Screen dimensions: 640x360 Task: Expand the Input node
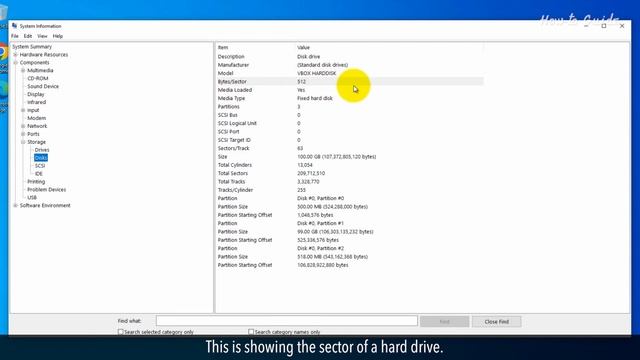23,110
